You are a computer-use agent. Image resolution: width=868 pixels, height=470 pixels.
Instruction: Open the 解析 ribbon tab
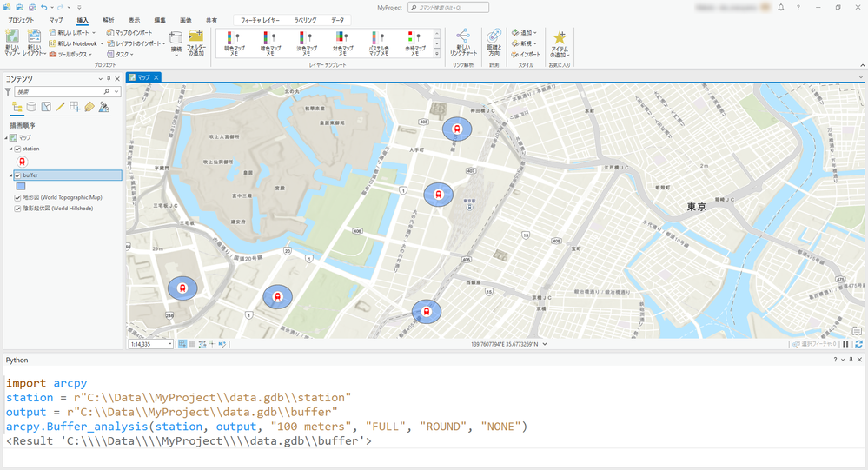click(x=108, y=19)
